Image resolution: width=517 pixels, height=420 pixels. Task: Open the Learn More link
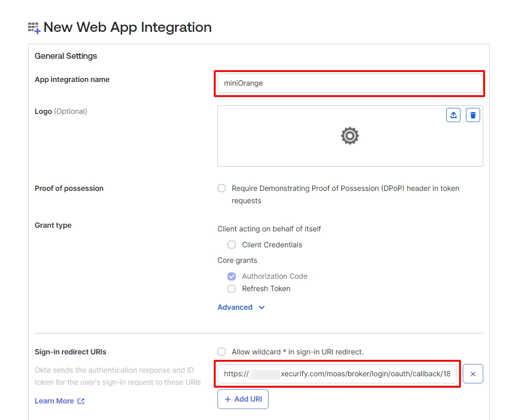[x=54, y=401]
